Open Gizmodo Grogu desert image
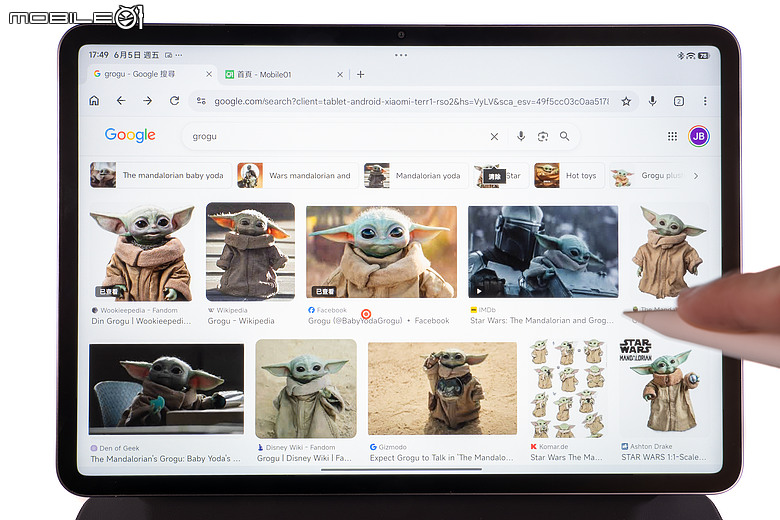The width and height of the screenshot is (780, 520). click(x=442, y=389)
